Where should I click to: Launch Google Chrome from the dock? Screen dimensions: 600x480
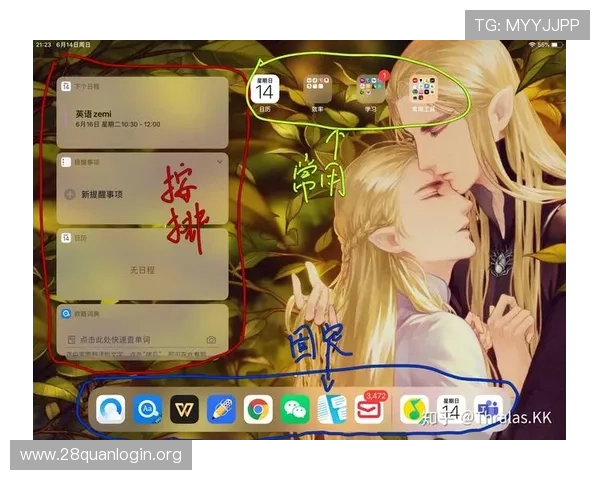tap(258, 410)
